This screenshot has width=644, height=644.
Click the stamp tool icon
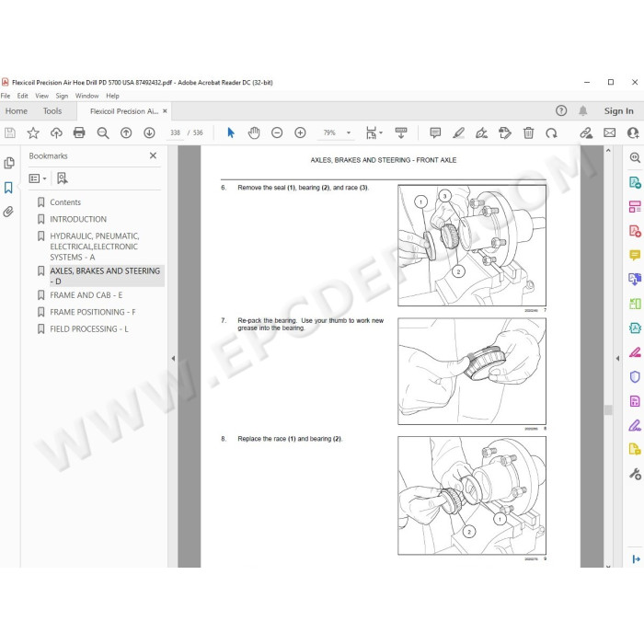click(x=505, y=132)
